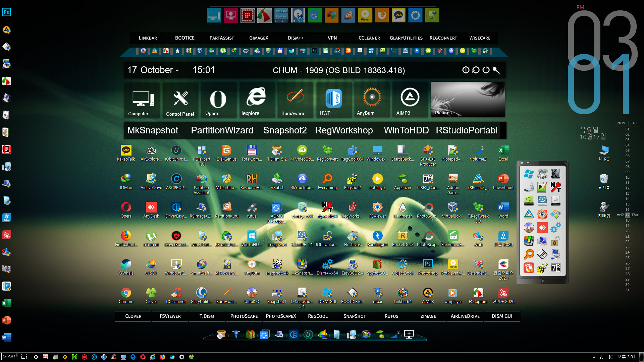Click MkSnapshot text launcher
This screenshot has width=644, height=362.
(153, 130)
